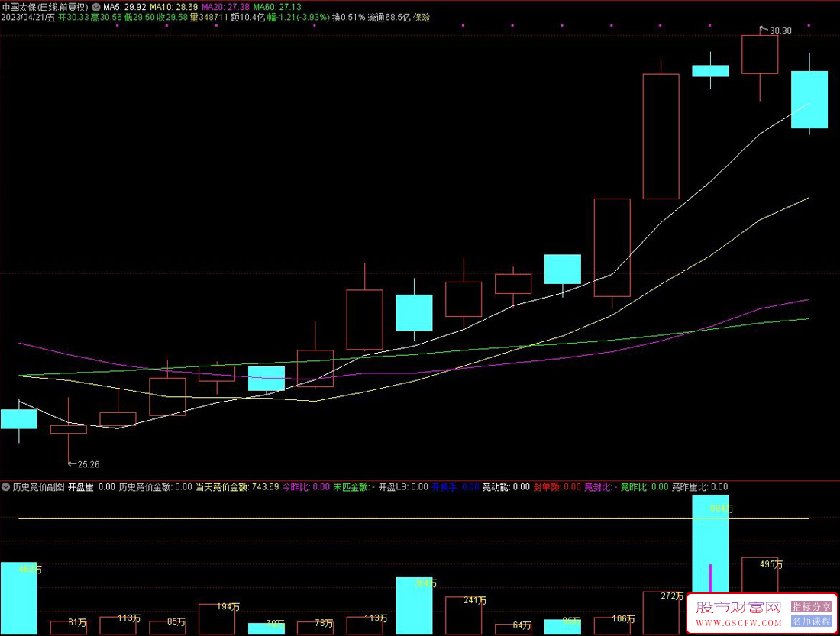Open the dropdown arrow beside 中国太保(日线.前复权)
Image resolution: width=840 pixels, height=636 pixels.
click(x=96, y=8)
